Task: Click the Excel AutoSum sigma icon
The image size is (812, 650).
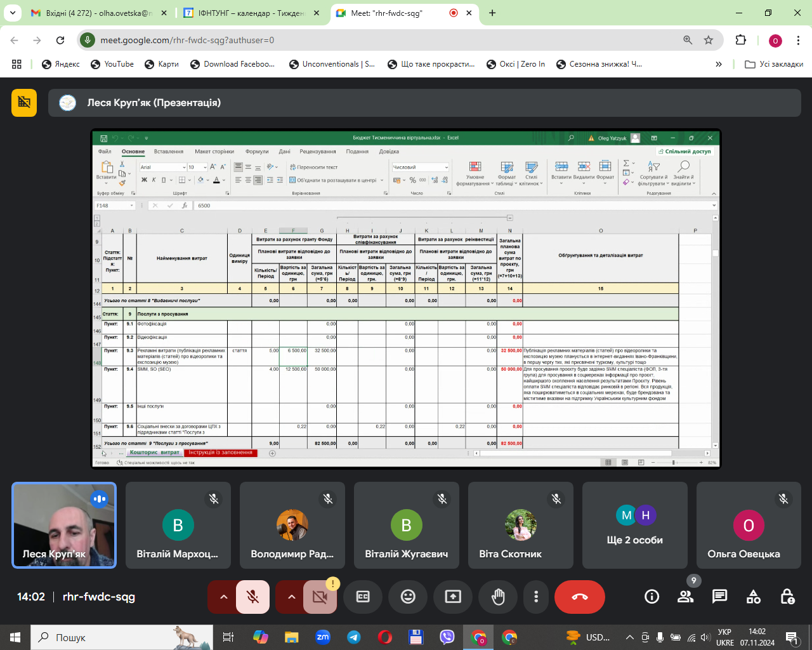Action: 626,163
